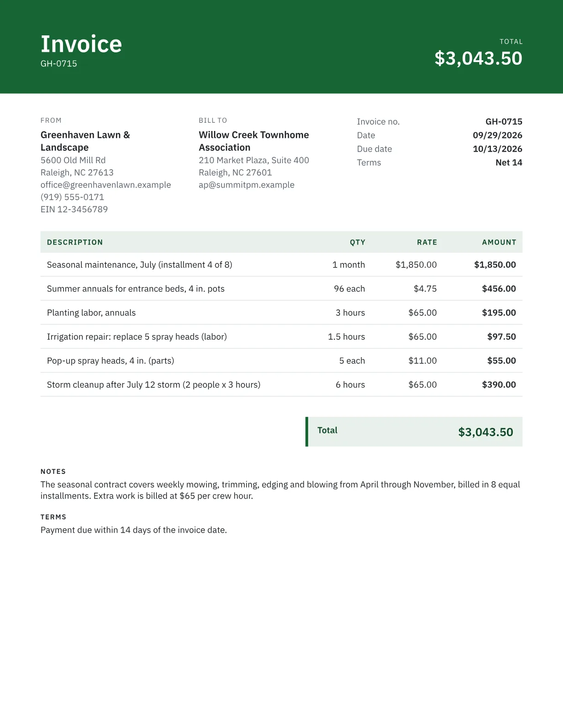Click the $390.00 amount cell
Screen dimensions: 563x728
click(499, 385)
